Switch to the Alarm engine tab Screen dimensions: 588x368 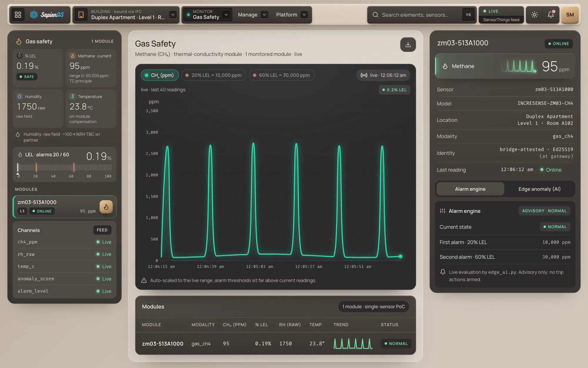470,189
